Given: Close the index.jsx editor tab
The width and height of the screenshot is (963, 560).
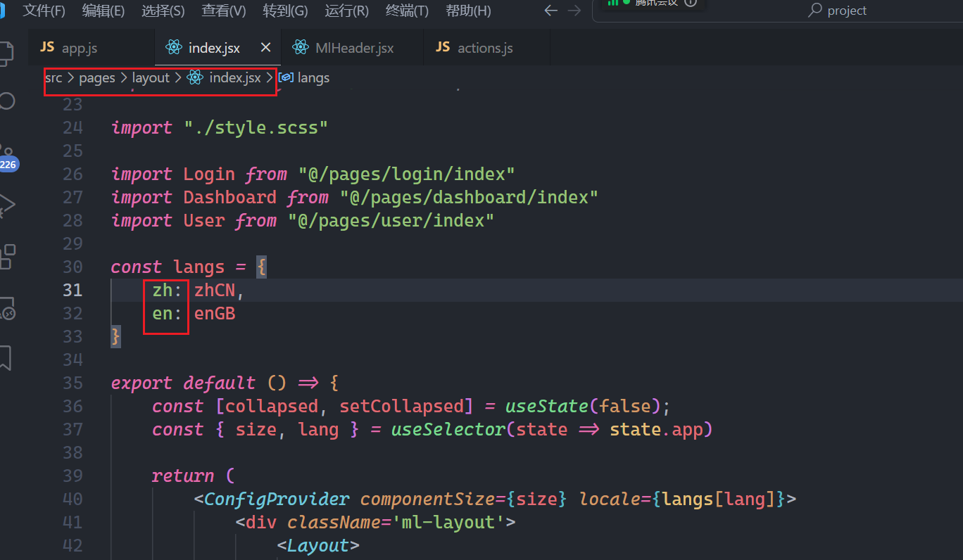Looking at the screenshot, I should click(265, 47).
